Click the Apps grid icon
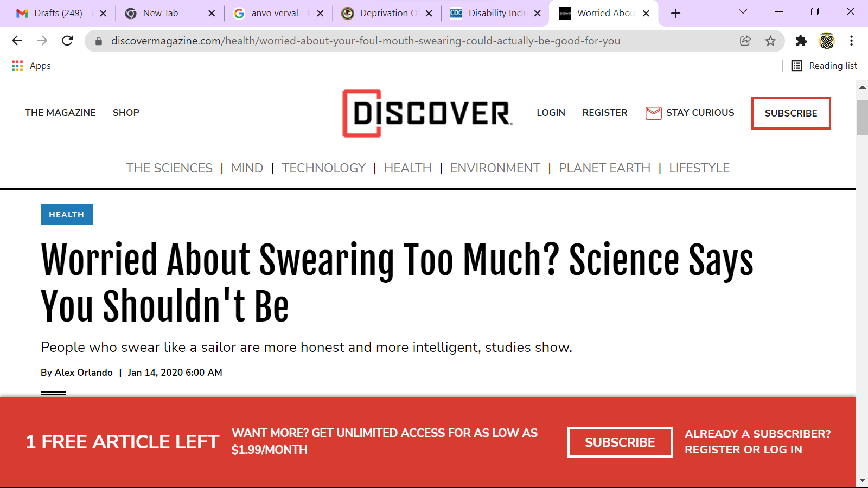 coord(17,66)
